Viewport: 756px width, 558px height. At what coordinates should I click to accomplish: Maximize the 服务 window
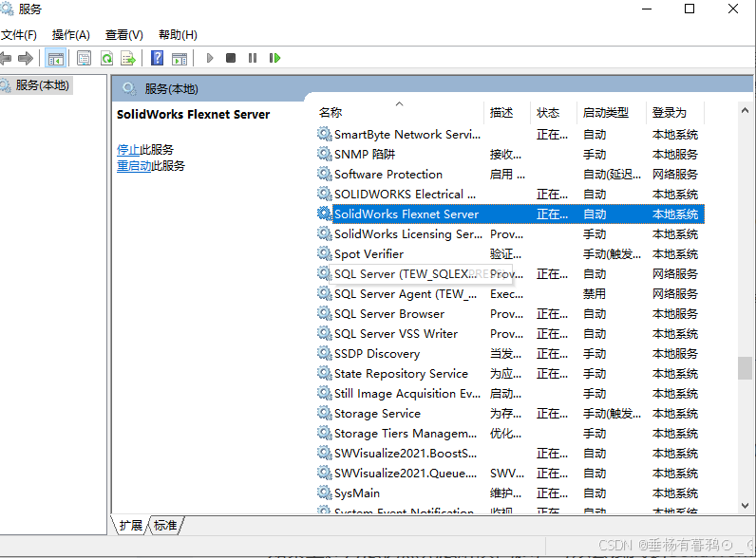point(690,9)
